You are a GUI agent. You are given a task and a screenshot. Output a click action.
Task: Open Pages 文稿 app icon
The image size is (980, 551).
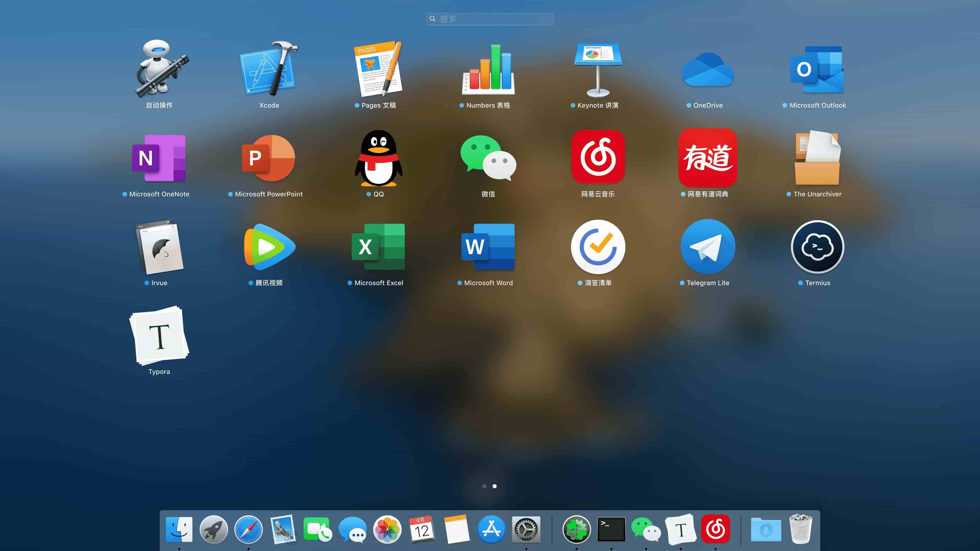[378, 69]
